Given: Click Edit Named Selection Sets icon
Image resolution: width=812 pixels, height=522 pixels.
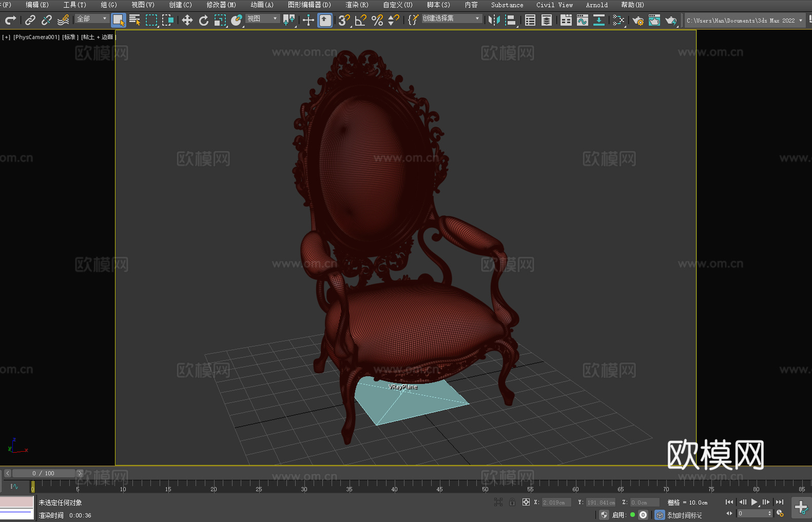Looking at the screenshot, I should coord(413,20).
